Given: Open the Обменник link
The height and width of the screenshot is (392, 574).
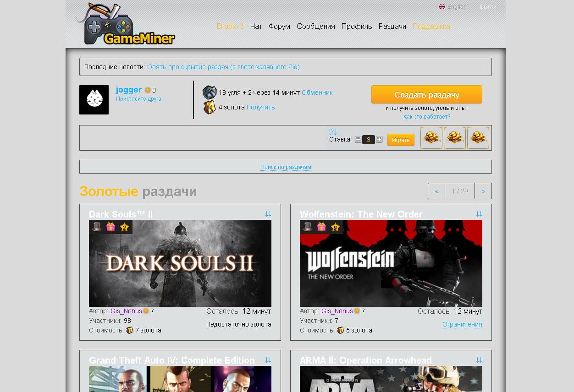Looking at the screenshot, I should pyautogui.click(x=317, y=93).
